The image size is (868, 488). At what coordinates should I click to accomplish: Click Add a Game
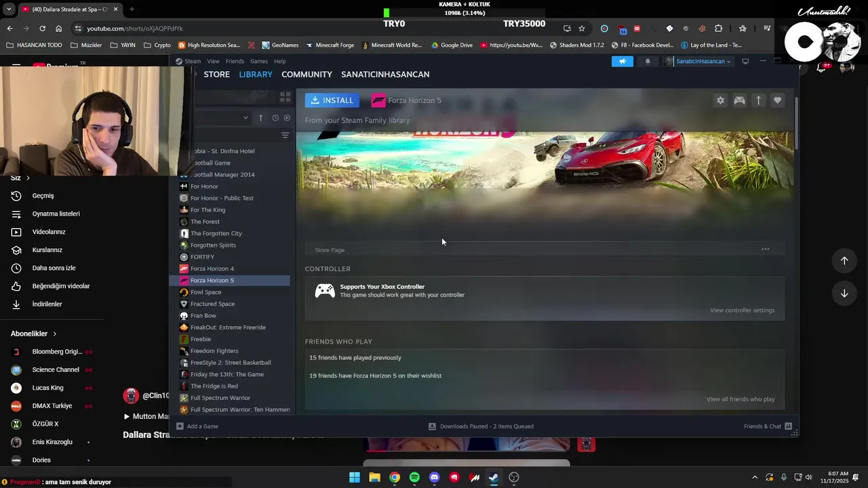(x=197, y=426)
